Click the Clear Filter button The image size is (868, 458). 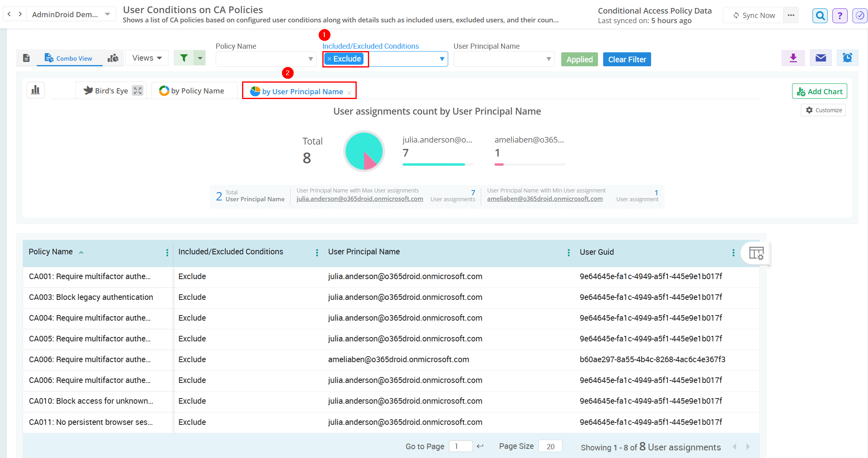[627, 59]
